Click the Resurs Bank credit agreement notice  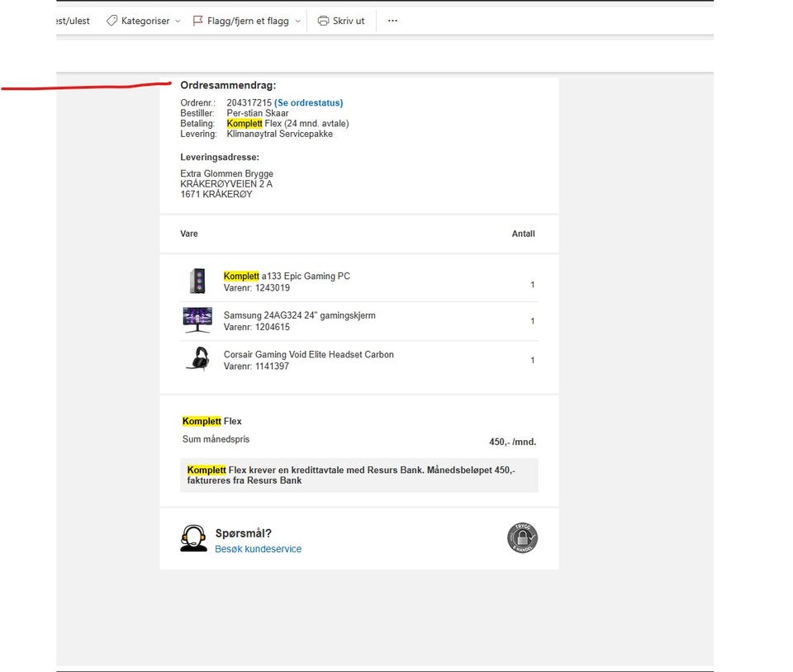pos(359,475)
